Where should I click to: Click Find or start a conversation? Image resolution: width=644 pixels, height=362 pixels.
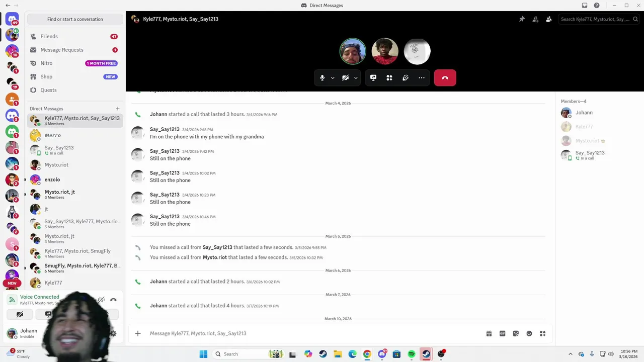pyautogui.click(x=75, y=19)
